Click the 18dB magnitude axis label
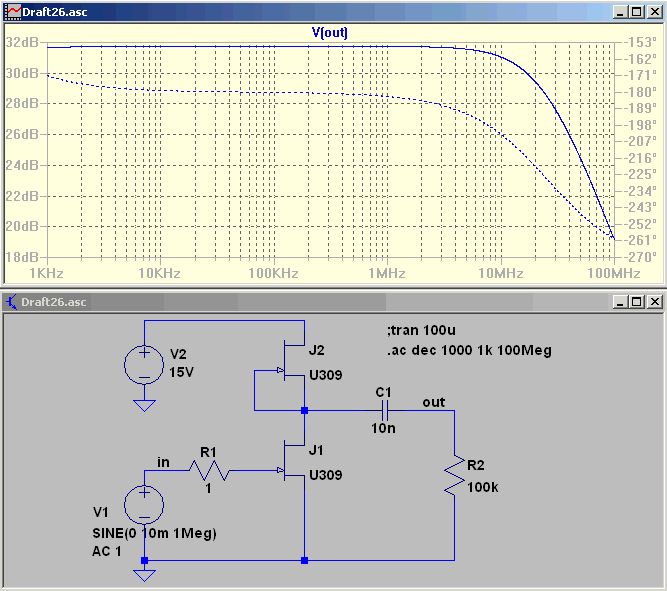 [x=22, y=257]
